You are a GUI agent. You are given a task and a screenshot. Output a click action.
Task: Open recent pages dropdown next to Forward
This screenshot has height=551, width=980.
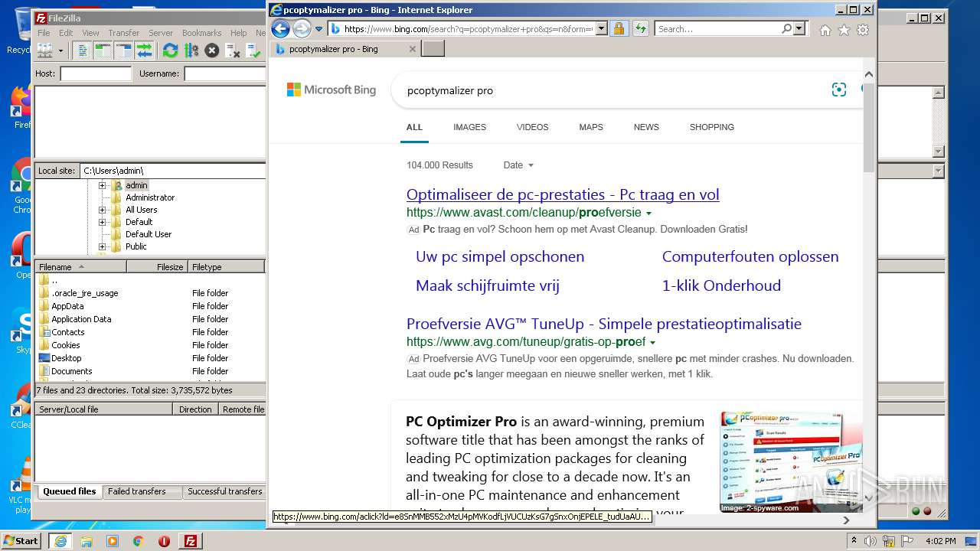319,29
